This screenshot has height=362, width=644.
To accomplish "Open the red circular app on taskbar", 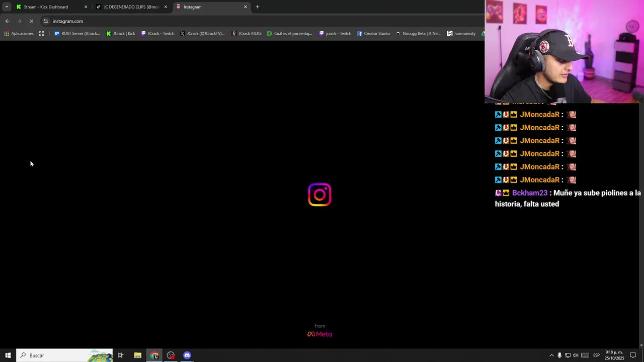I will tap(171, 355).
